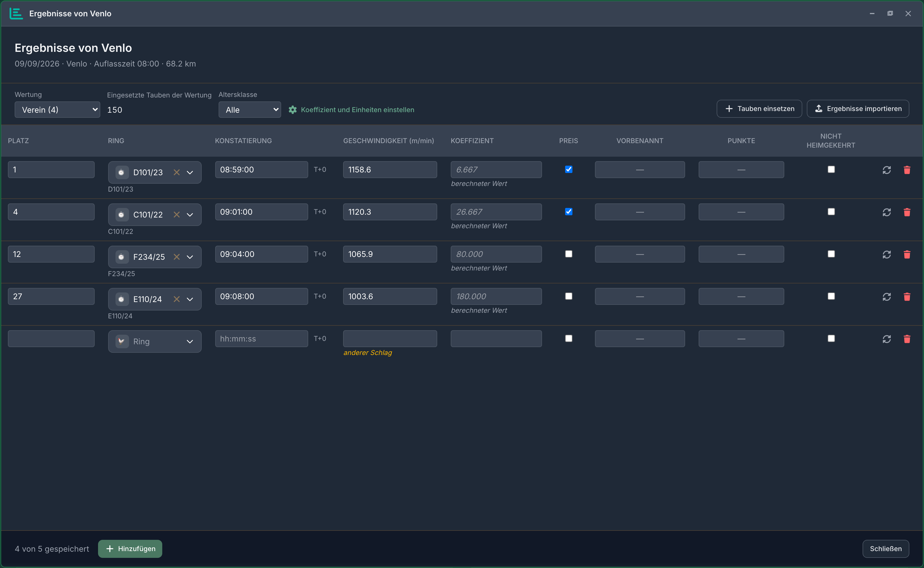Uncheck the Preis checkbox for C101/22
Screen dimensions: 924x568
click(x=569, y=212)
